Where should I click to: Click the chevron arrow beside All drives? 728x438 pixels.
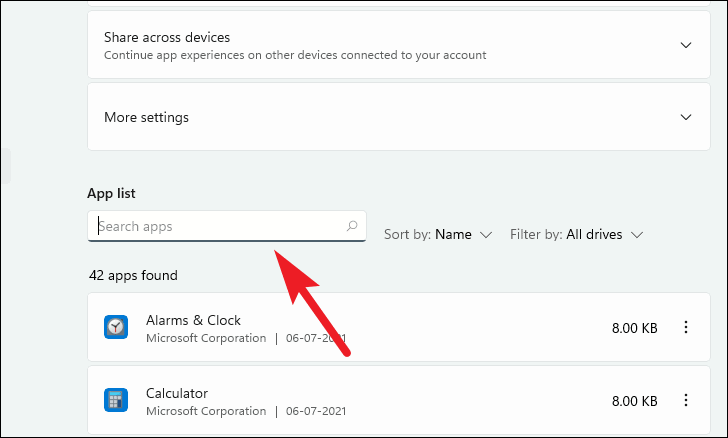(637, 234)
